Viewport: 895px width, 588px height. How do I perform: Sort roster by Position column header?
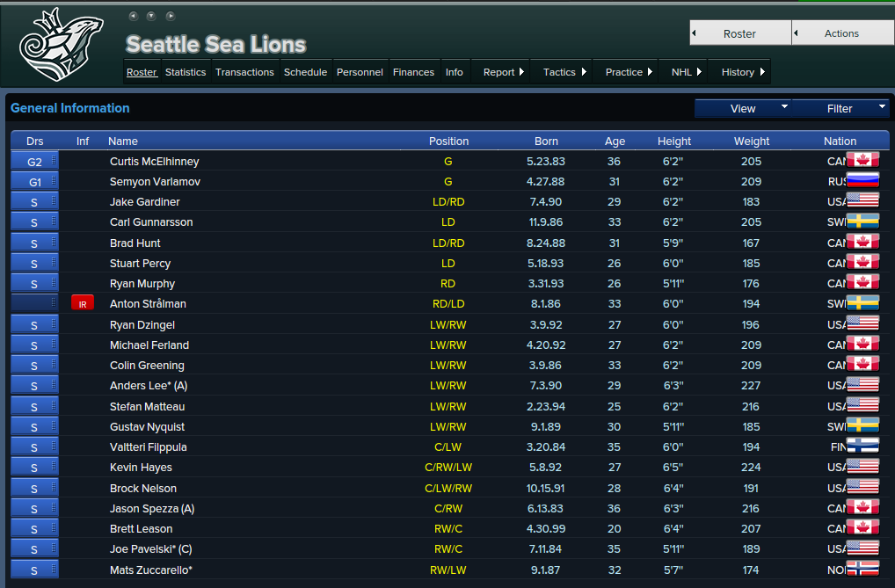click(x=448, y=141)
